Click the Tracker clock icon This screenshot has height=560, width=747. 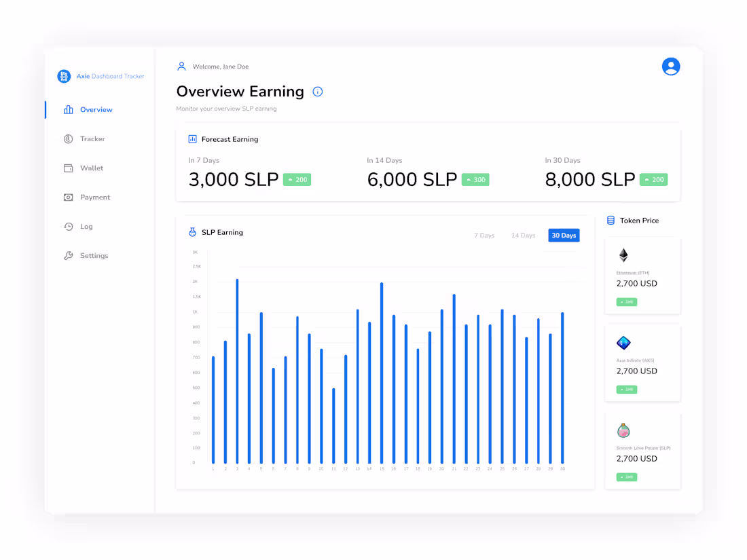[69, 138]
